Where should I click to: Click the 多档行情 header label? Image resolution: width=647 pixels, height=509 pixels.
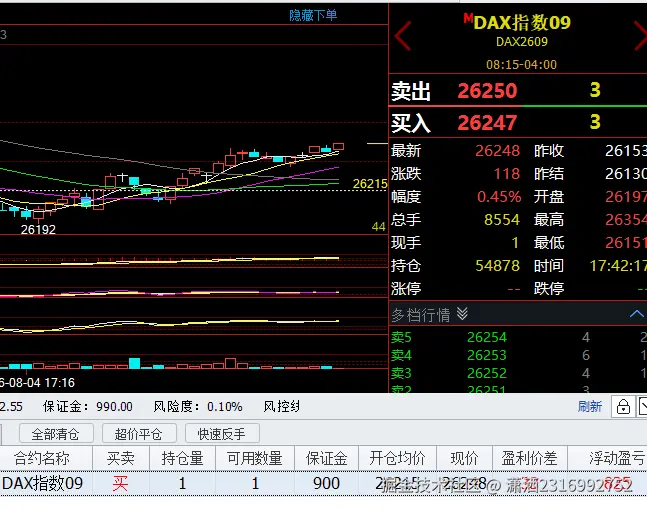point(420,315)
